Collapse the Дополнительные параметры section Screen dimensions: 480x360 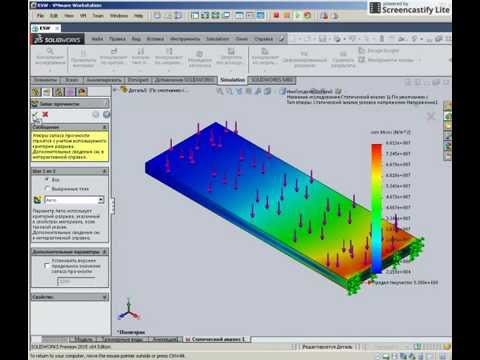point(105,252)
